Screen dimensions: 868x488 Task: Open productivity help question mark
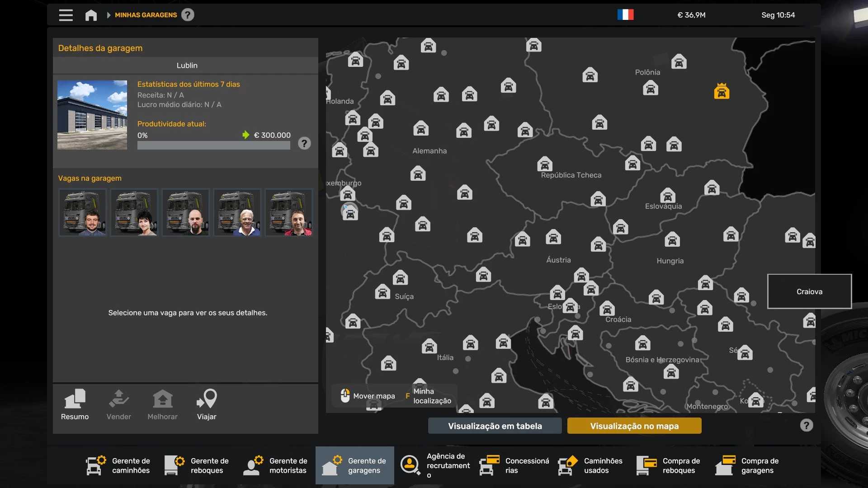point(304,144)
